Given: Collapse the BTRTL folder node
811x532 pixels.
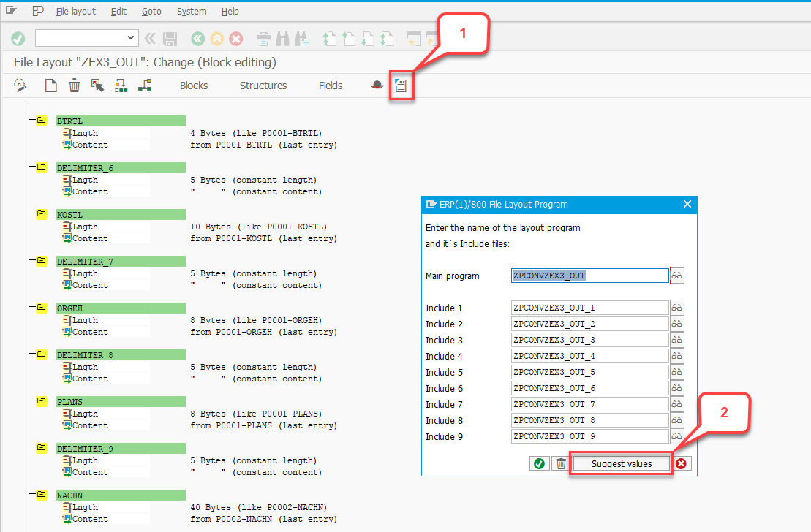Looking at the screenshot, I should [42, 121].
